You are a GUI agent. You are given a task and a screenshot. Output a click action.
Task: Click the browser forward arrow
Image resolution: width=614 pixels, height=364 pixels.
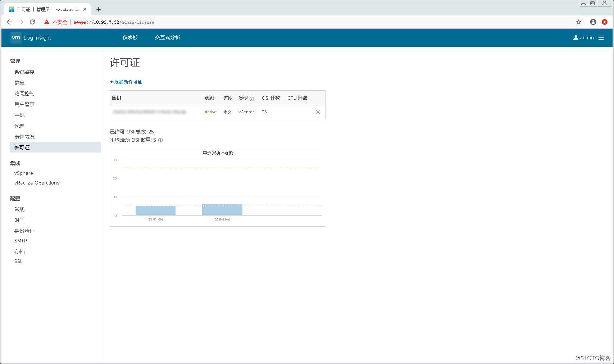[21, 22]
